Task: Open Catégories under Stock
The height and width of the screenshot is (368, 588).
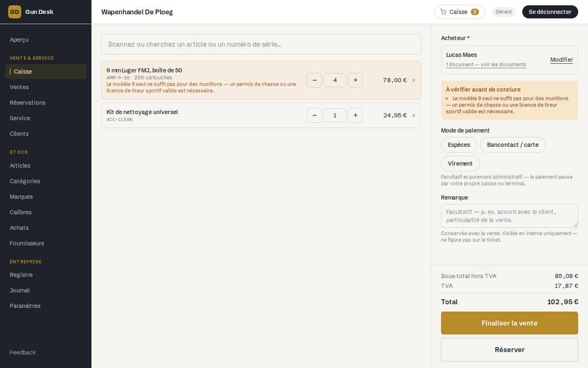Action: click(46, 181)
